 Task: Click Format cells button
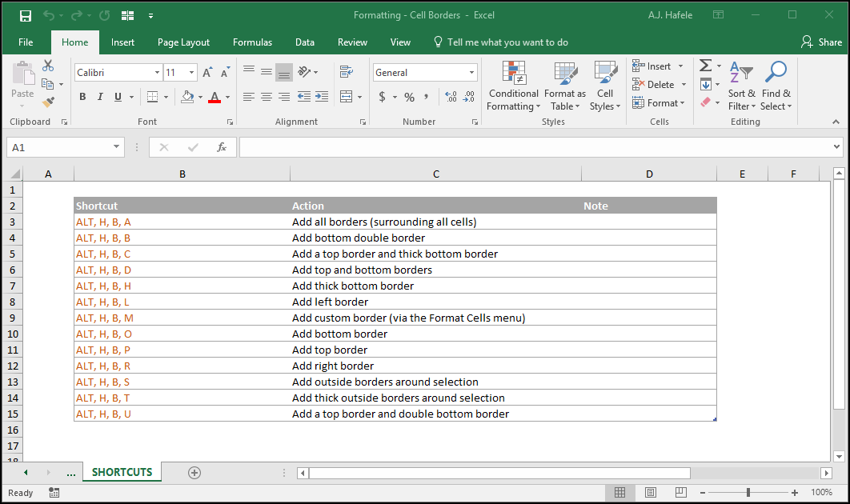click(659, 103)
